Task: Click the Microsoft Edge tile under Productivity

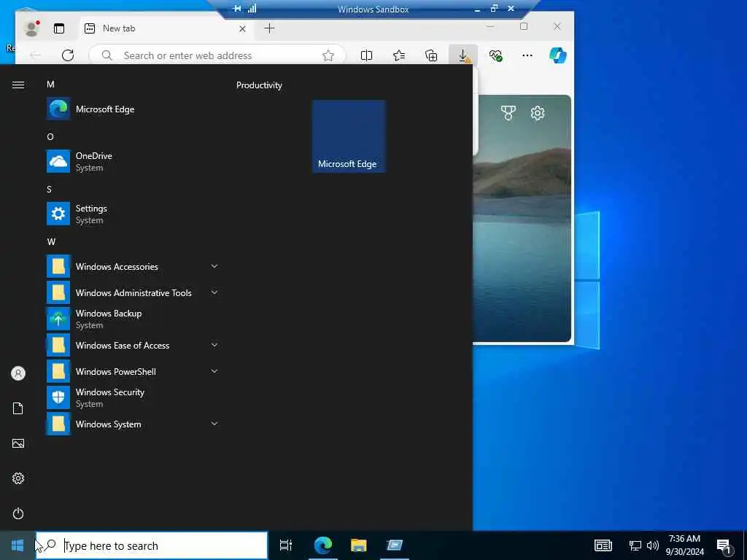Action: click(349, 136)
